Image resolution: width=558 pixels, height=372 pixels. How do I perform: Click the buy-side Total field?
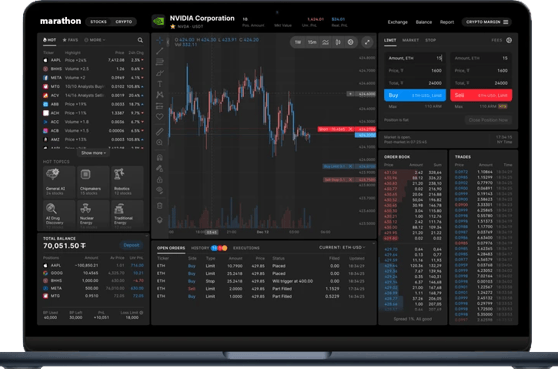click(x=415, y=83)
